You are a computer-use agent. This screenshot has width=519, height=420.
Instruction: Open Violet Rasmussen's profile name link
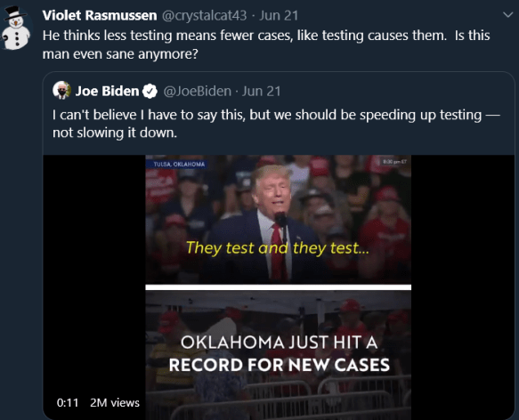click(x=100, y=15)
